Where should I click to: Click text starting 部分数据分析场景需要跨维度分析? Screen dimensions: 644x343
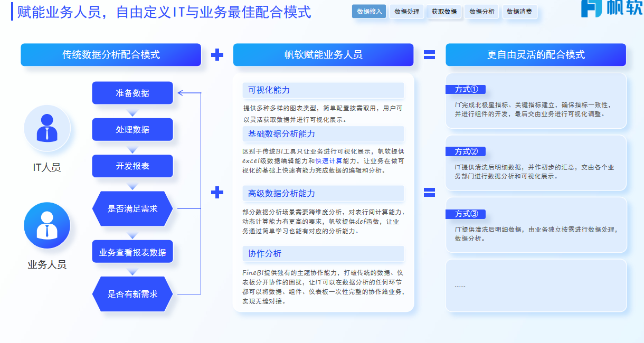coord(323,222)
